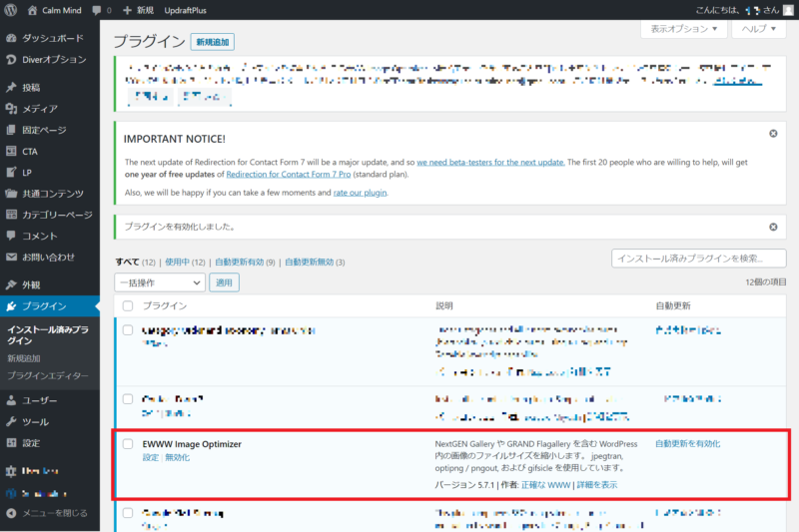Open カテゴリーページ icon in sidebar

pyautogui.click(x=11, y=215)
